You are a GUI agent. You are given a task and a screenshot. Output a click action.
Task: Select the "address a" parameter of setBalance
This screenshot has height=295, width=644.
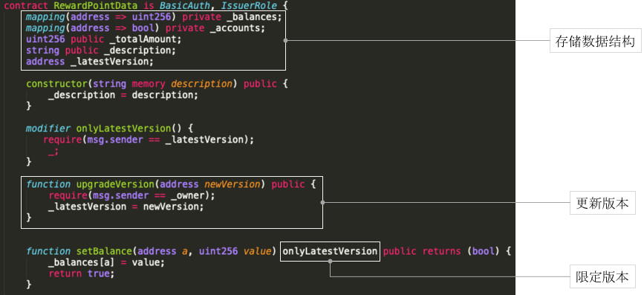(162, 251)
